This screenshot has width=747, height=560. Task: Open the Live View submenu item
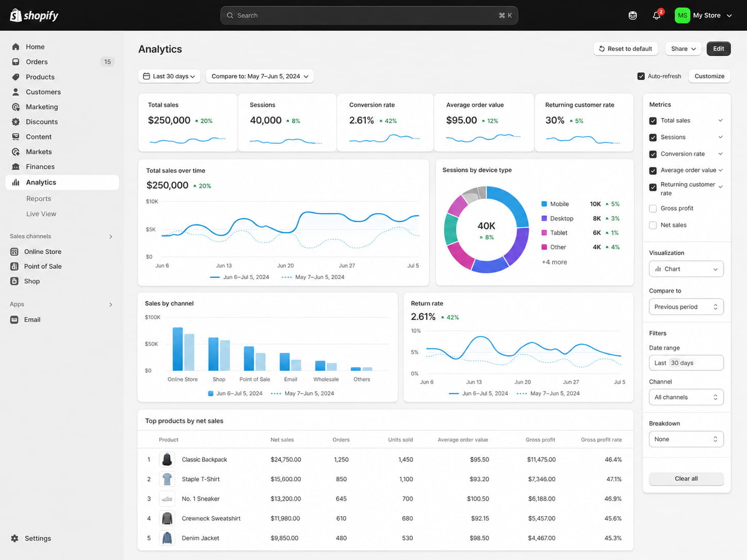pyautogui.click(x=41, y=214)
